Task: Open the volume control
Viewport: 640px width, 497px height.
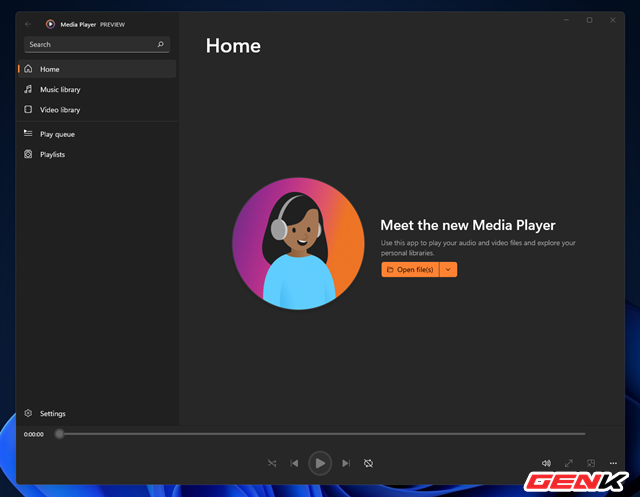Action: [x=546, y=463]
